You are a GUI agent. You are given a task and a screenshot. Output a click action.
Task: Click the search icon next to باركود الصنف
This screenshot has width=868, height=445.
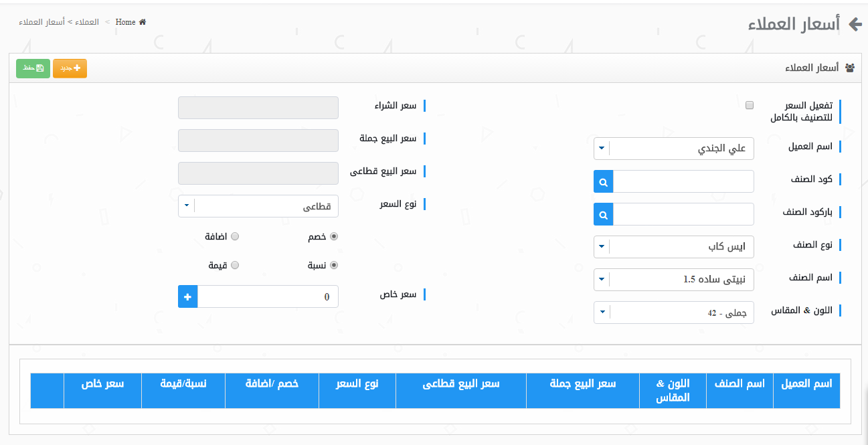click(x=604, y=214)
